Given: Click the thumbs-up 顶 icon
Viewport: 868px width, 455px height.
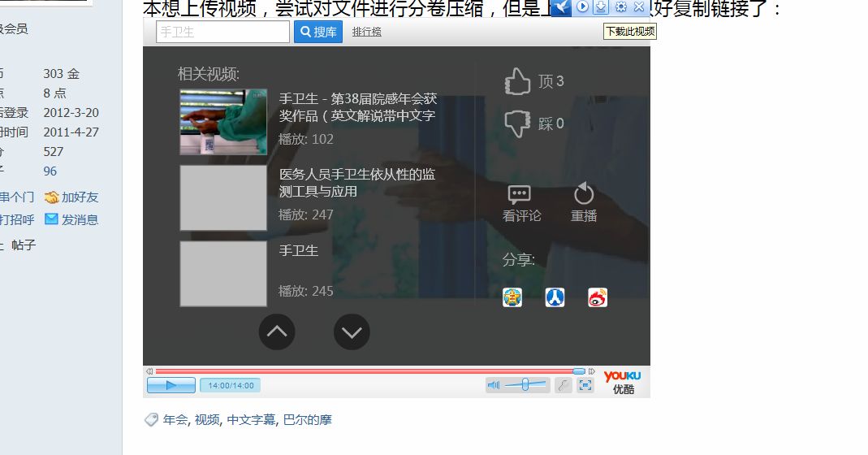Looking at the screenshot, I should point(517,81).
